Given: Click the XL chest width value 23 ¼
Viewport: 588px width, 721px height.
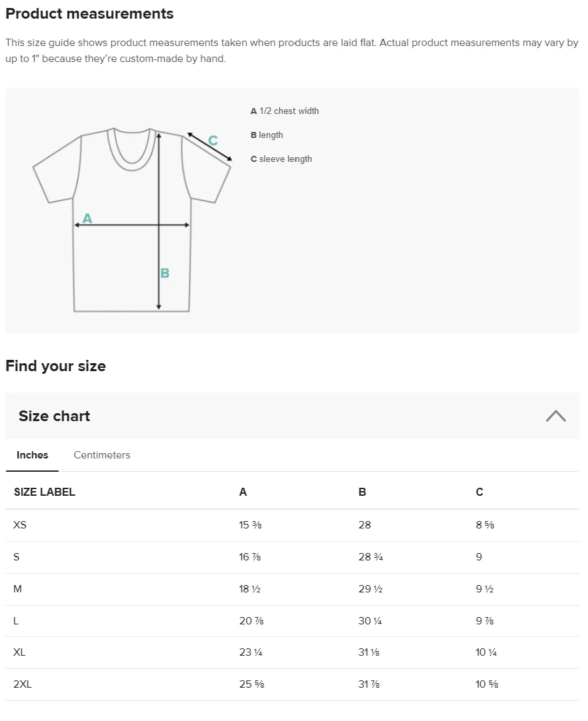Looking at the screenshot, I should 251,652.
